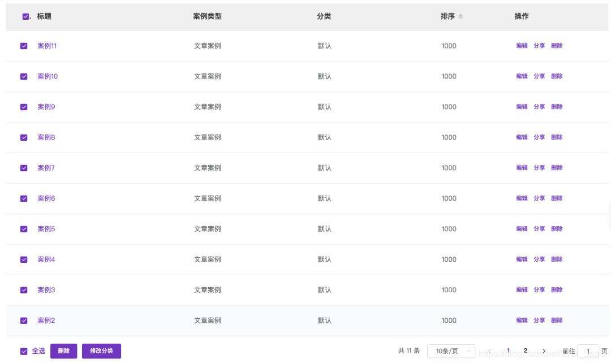Sort by the 排序 column arrows
This screenshot has height=364, width=611.
point(461,16)
